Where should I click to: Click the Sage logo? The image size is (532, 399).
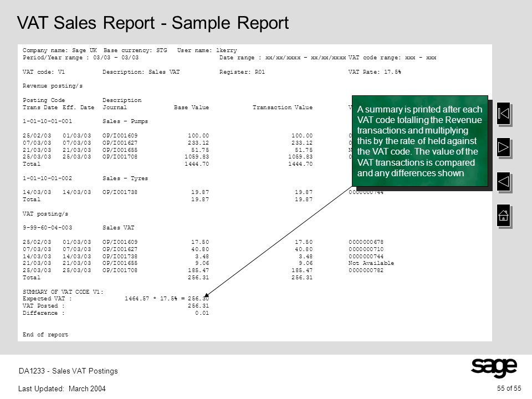(x=494, y=367)
